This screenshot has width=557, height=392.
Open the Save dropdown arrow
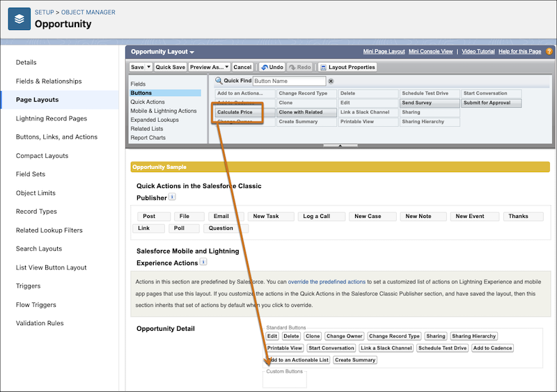click(x=149, y=67)
